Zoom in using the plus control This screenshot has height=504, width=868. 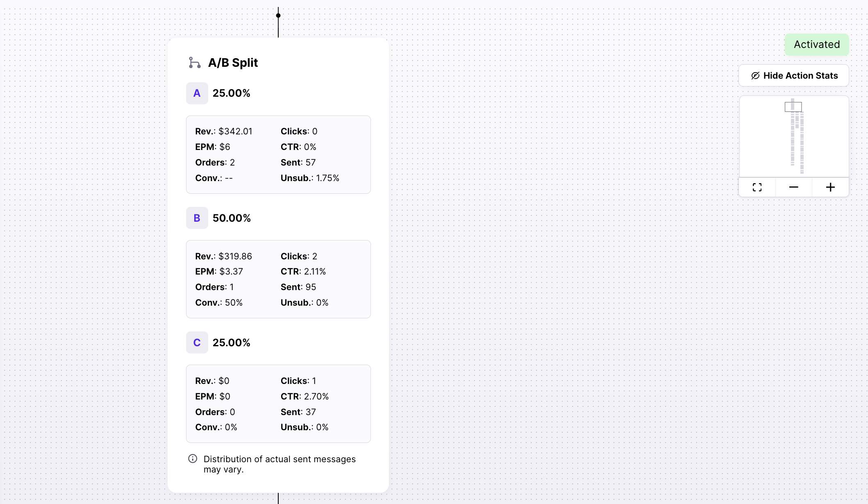click(830, 187)
